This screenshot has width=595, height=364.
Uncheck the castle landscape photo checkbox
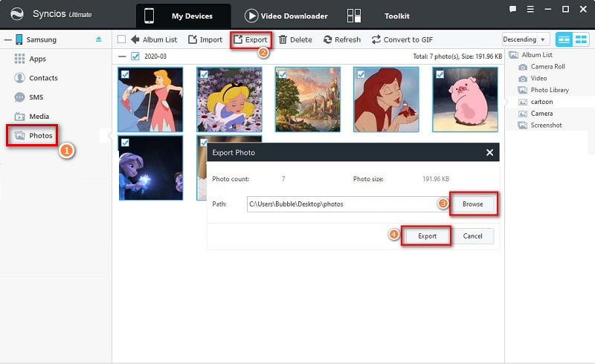coord(283,74)
